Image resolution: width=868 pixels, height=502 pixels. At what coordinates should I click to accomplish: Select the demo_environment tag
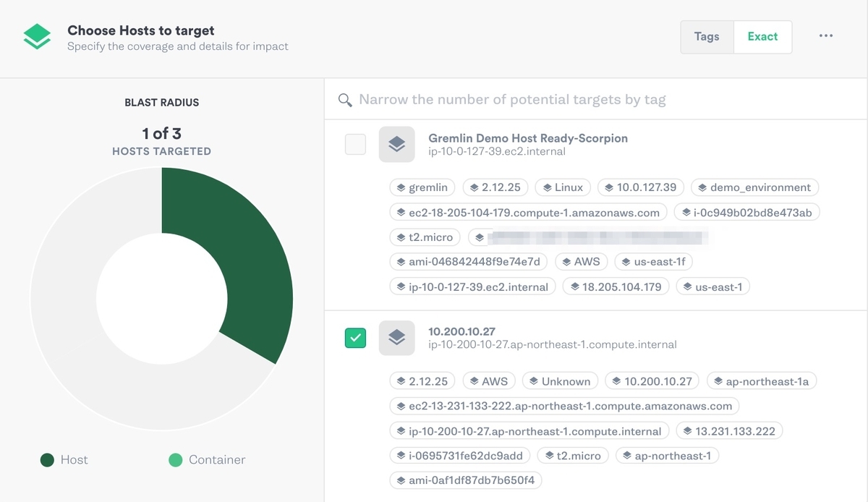click(x=754, y=187)
